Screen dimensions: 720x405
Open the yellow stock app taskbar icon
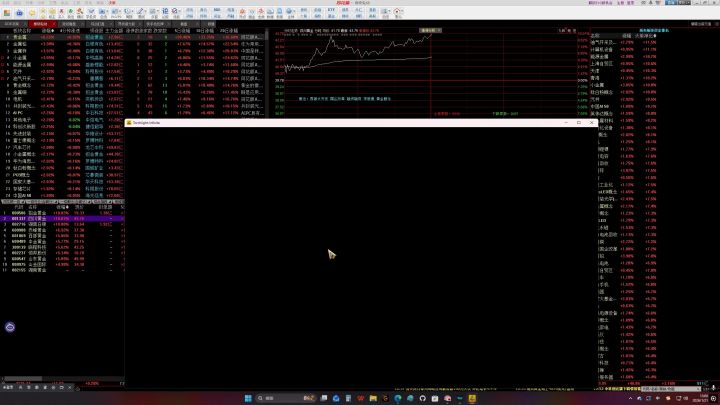pos(472,398)
